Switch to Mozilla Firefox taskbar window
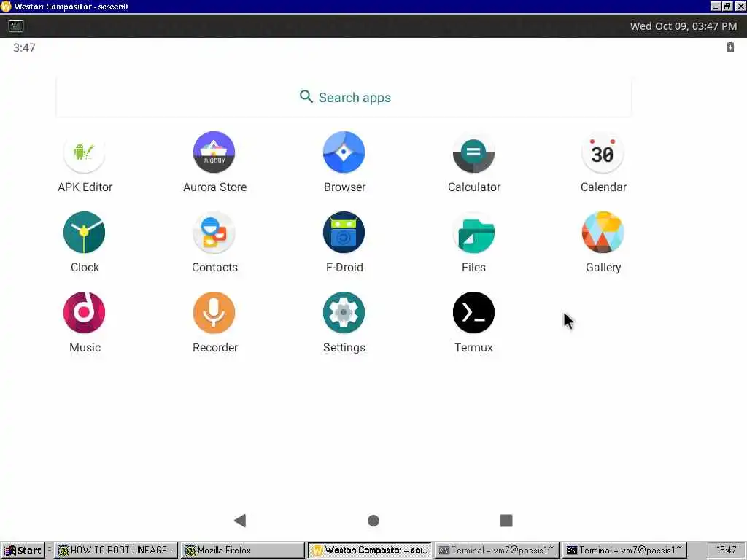This screenshot has height=560, width=747. click(243, 551)
